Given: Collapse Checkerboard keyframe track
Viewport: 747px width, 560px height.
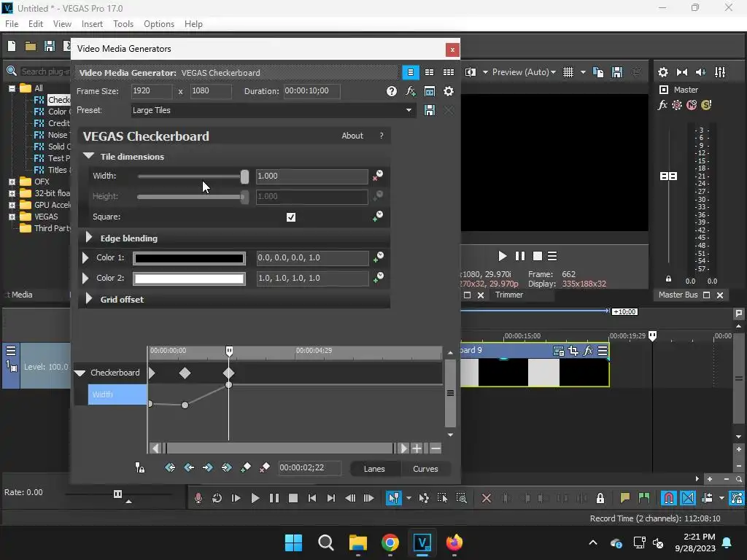Looking at the screenshot, I should click(x=80, y=373).
